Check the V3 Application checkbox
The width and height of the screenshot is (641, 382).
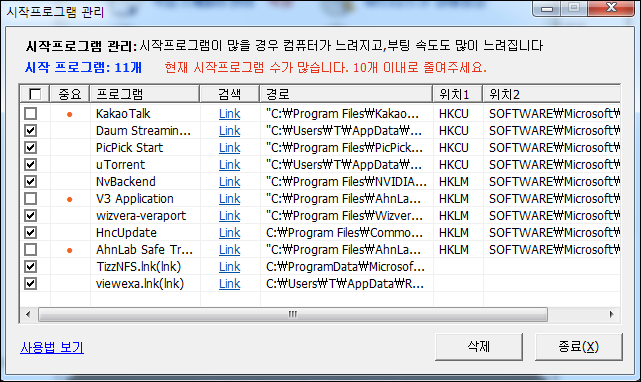tap(31, 198)
